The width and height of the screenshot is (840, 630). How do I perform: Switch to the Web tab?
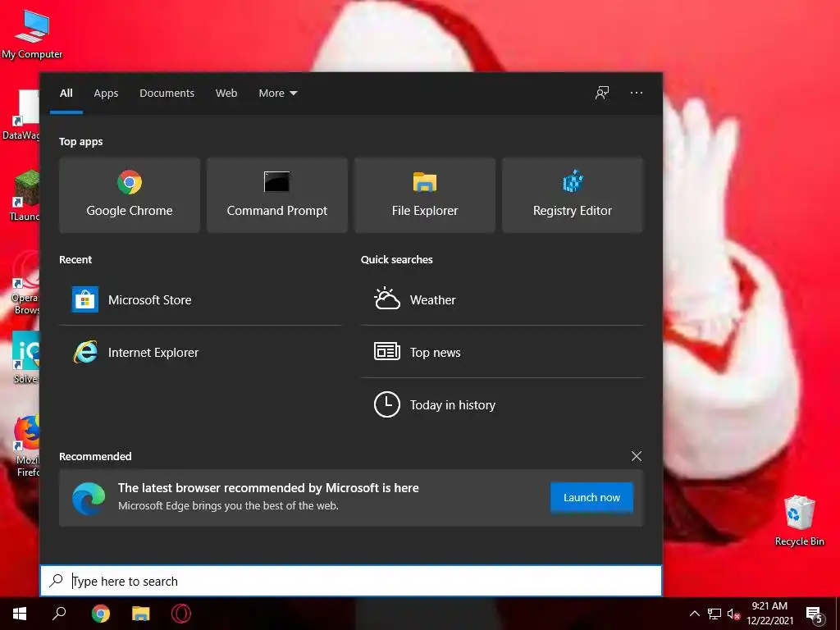pyautogui.click(x=226, y=94)
